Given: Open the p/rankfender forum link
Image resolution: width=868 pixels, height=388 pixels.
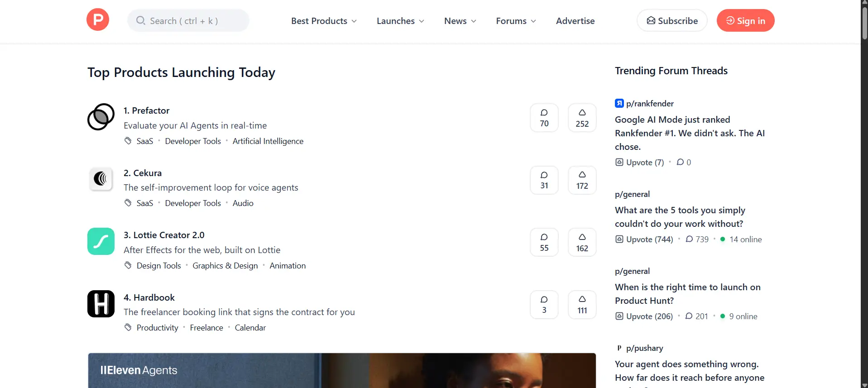Looking at the screenshot, I should click(650, 104).
